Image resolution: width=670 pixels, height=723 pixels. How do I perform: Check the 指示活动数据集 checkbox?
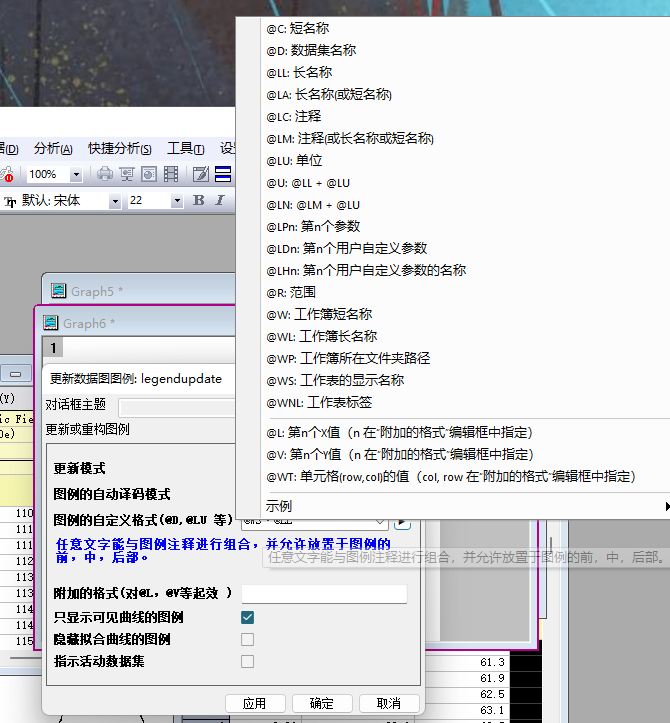[247, 661]
